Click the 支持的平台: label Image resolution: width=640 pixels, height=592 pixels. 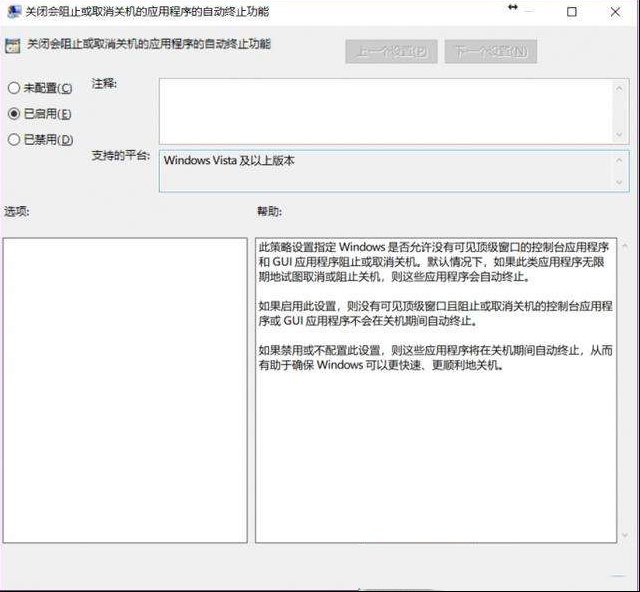coord(121,156)
